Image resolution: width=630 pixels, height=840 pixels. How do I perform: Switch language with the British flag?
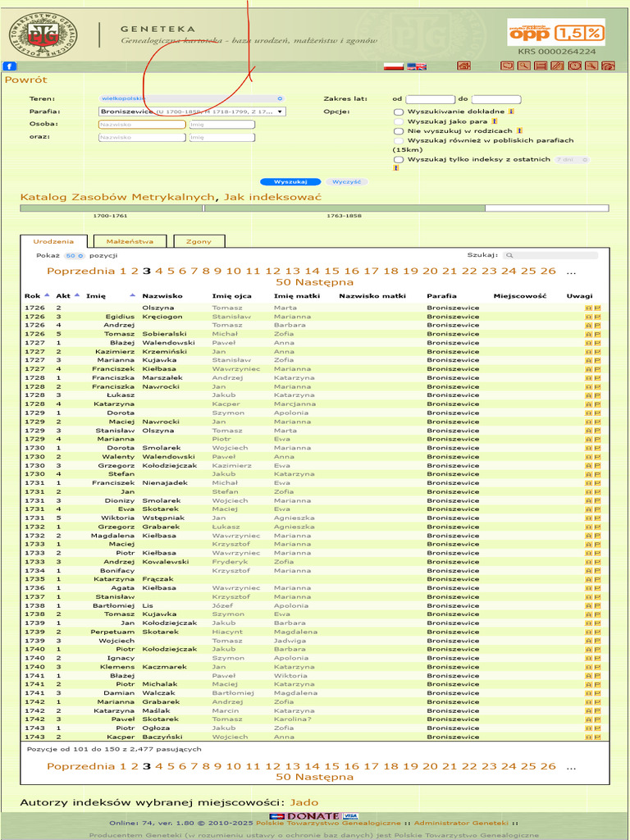(x=417, y=66)
